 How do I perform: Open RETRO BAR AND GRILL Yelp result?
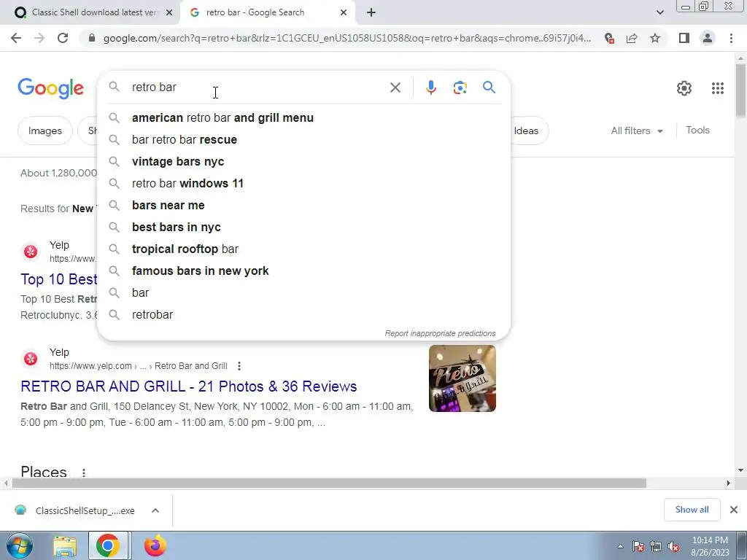189,386
